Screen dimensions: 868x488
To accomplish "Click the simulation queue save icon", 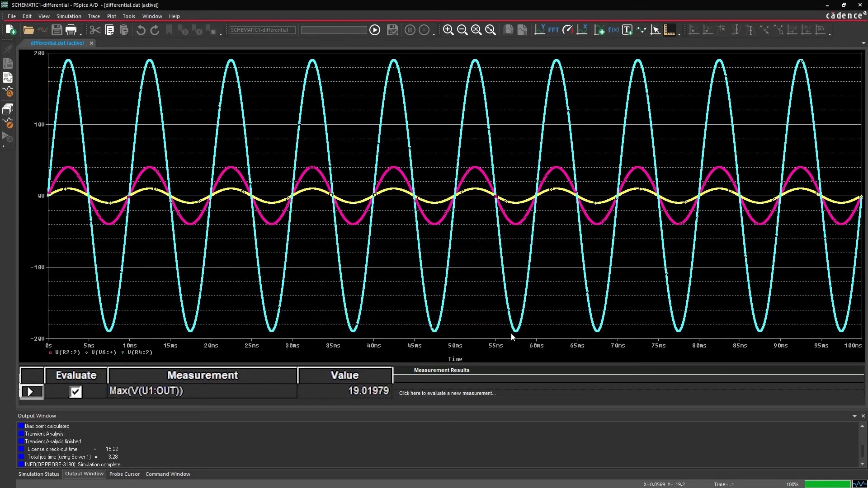I will click(x=392, y=30).
